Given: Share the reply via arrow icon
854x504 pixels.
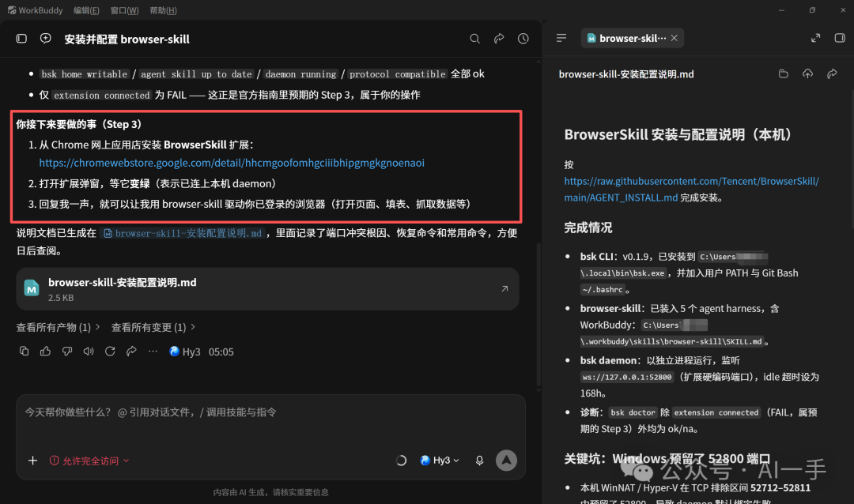Looking at the screenshot, I should 131,352.
